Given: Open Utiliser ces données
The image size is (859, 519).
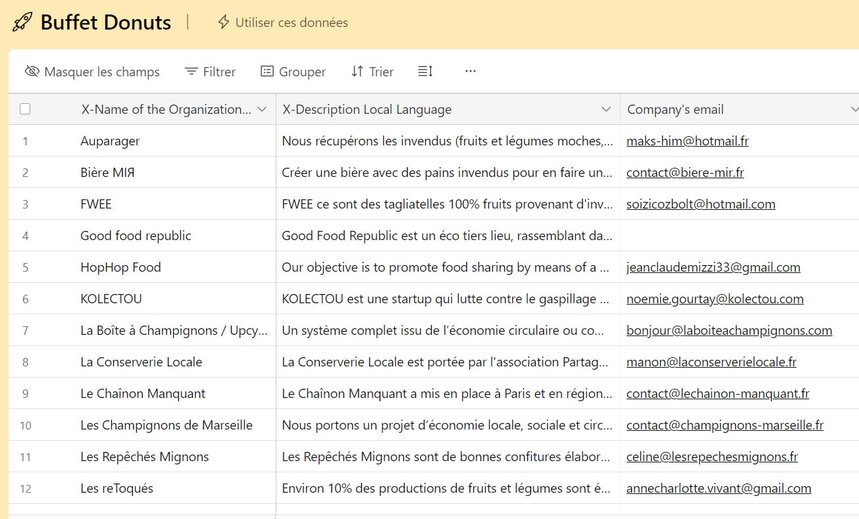Looking at the screenshot, I should click(283, 22).
